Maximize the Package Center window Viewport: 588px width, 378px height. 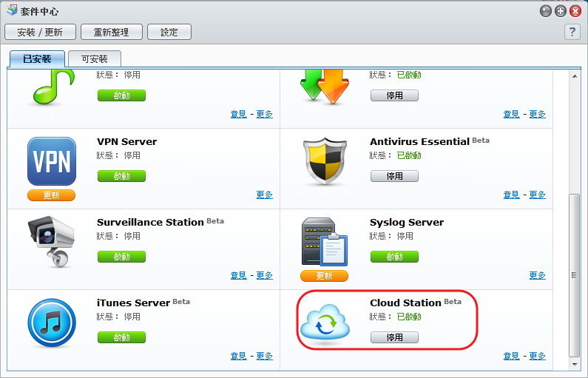tap(561, 11)
